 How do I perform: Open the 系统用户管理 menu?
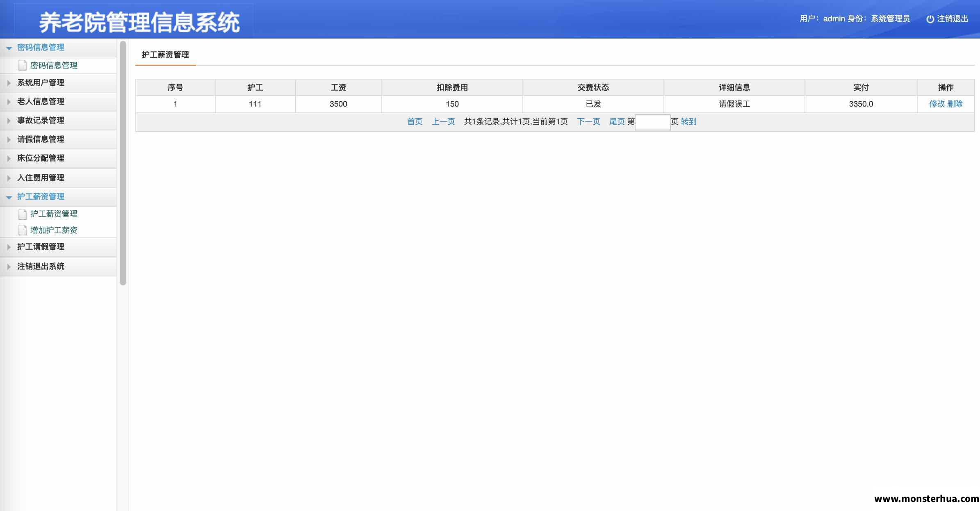pos(58,83)
